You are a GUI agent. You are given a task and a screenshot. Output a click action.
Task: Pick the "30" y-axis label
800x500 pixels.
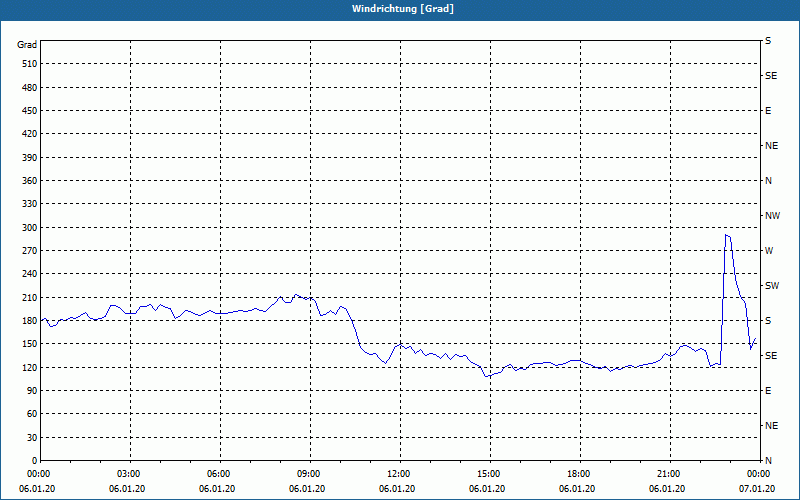click(x=32, y=438)
